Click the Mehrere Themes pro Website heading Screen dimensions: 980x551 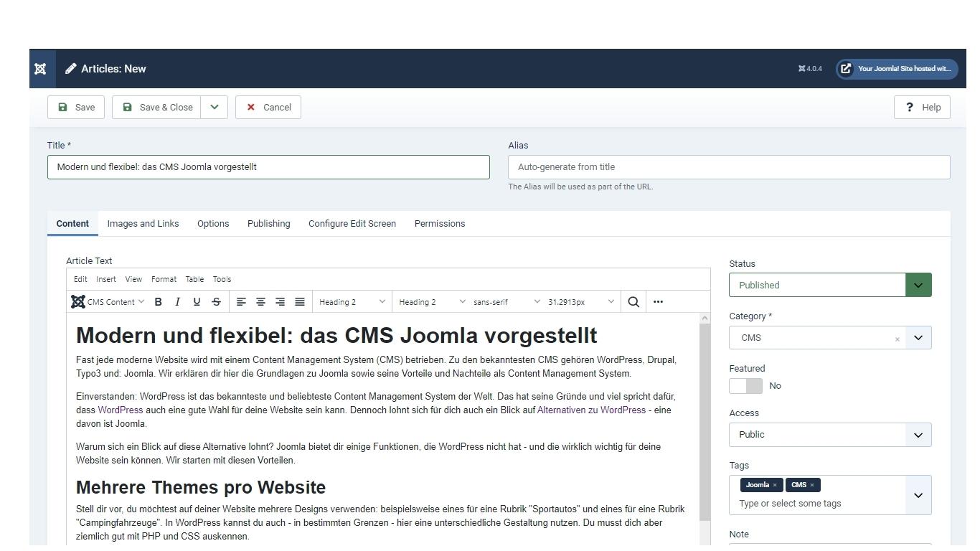pyautogui.click(x=201, y=488)
